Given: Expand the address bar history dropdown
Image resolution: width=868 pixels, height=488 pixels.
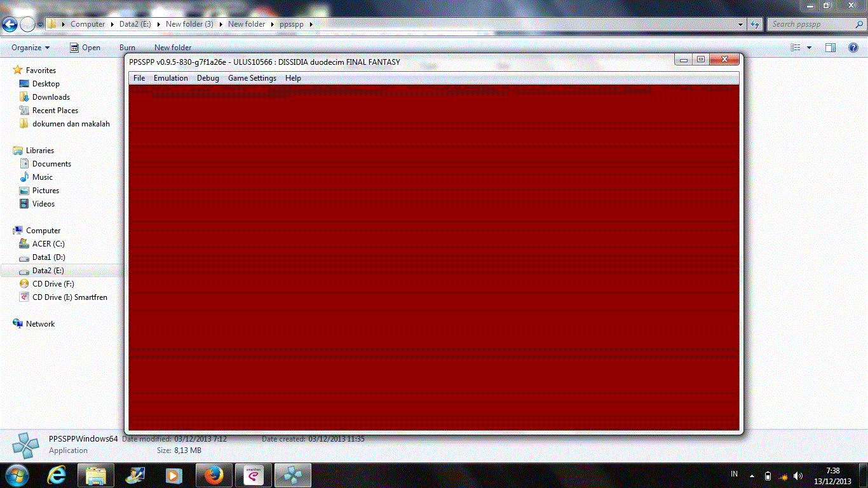Looking at the screenshot, I should tap(741, 24).
